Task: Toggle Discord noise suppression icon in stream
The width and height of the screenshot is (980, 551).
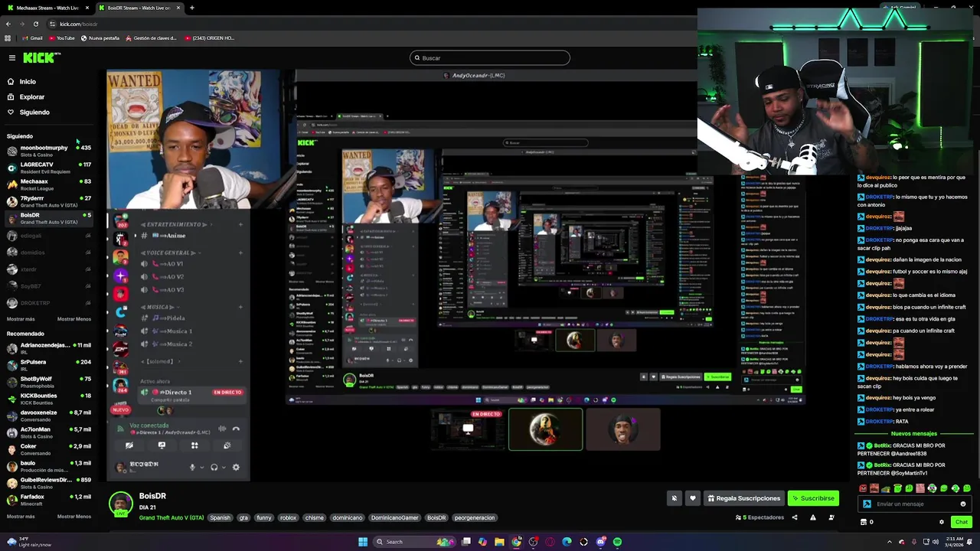Action: click(222, 429)
